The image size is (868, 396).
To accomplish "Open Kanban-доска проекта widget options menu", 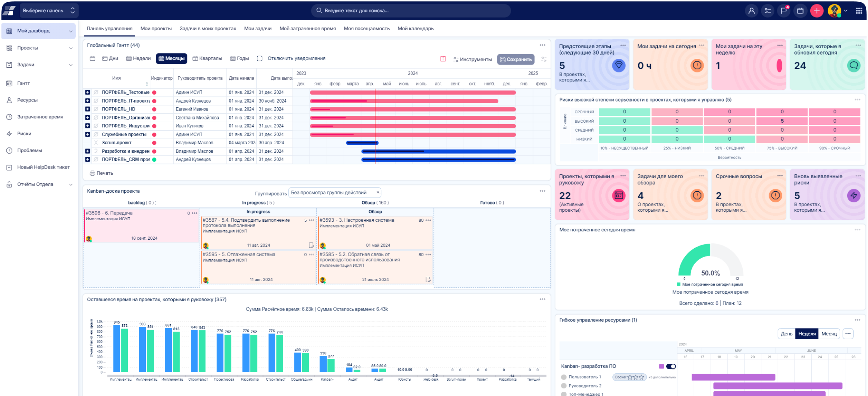I will [542, 191].
